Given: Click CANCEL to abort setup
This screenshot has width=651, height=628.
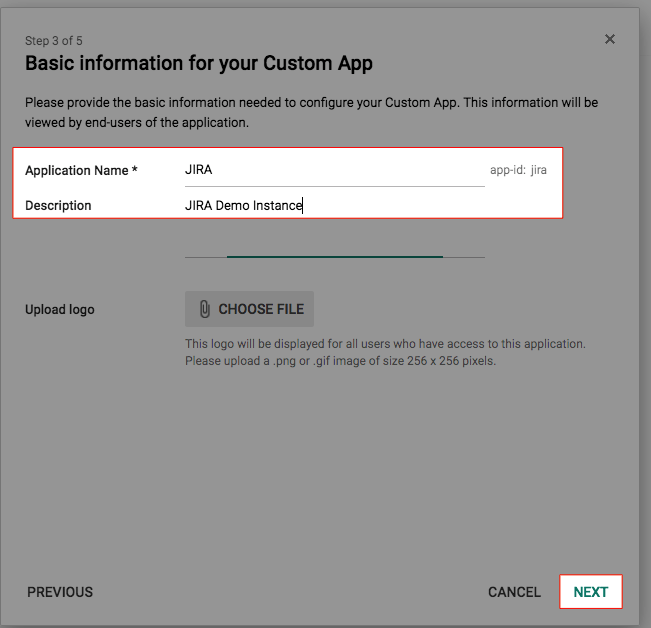Looking at the screenshot, I should 514,592.
